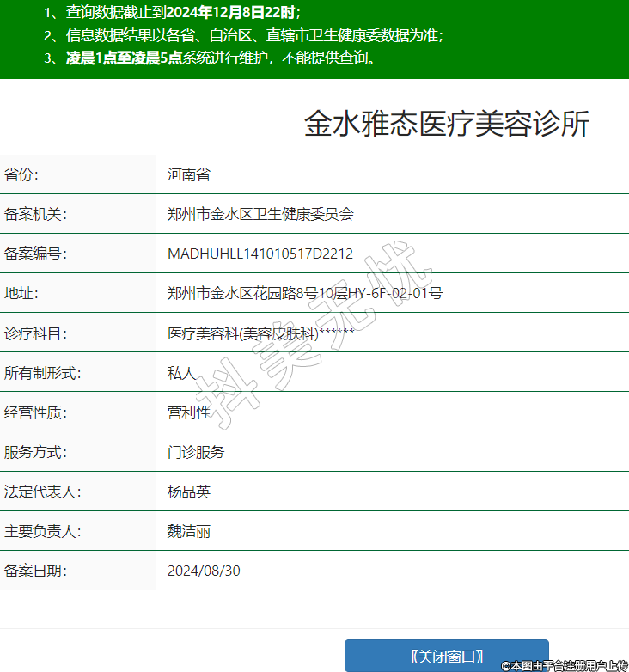Click the ownership value 私人
Viewport: 629px width, 672px height.
[x=182, y=373]
